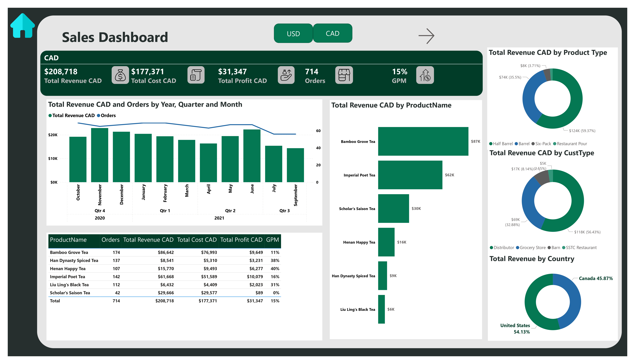Select Distributor legend item
The image size is (635, 364).
click(502, 248)
